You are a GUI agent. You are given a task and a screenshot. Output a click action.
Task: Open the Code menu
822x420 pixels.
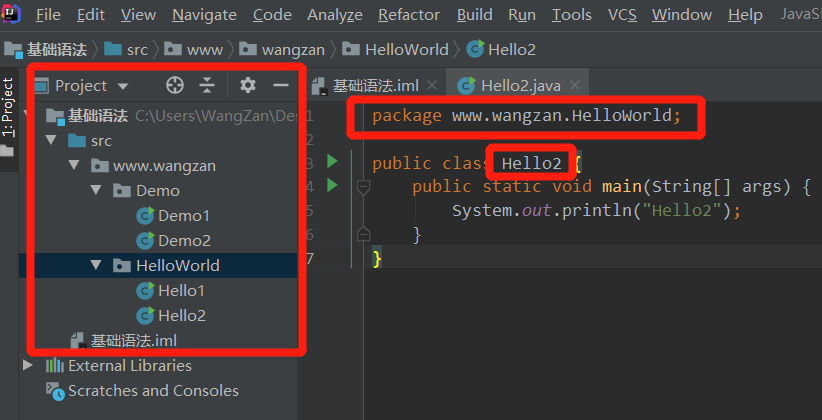(272, 15)
